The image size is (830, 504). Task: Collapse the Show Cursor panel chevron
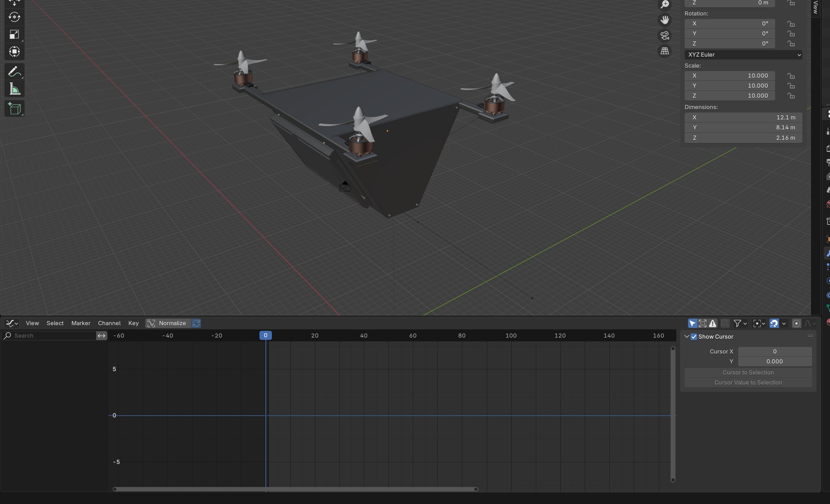687,337
